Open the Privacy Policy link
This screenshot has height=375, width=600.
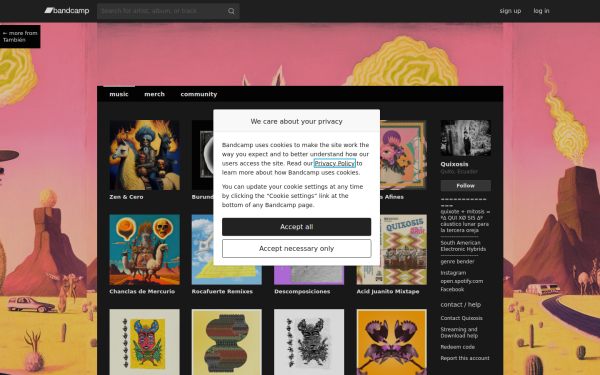click(334, 163)
